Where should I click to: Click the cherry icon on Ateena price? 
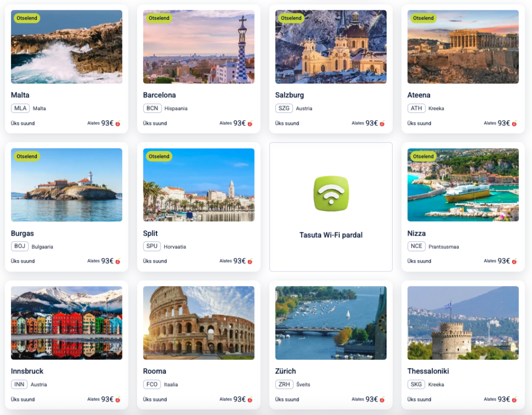(x=514, y=124)
